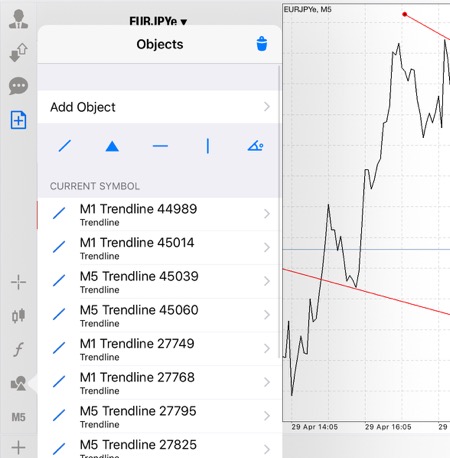Delete objects with the trash bin icon

(x=262, y=44)
